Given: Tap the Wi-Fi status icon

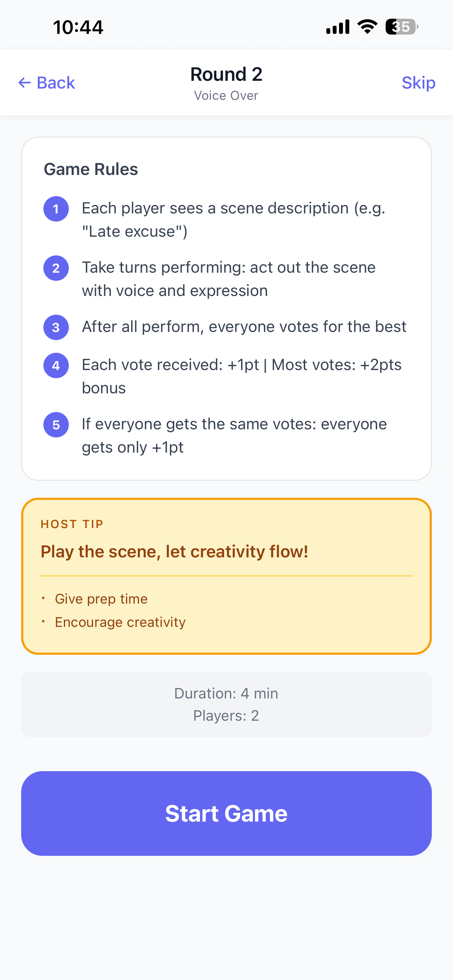Looking at the screenshot, I should pyautogui.click(x=367, y=26).
